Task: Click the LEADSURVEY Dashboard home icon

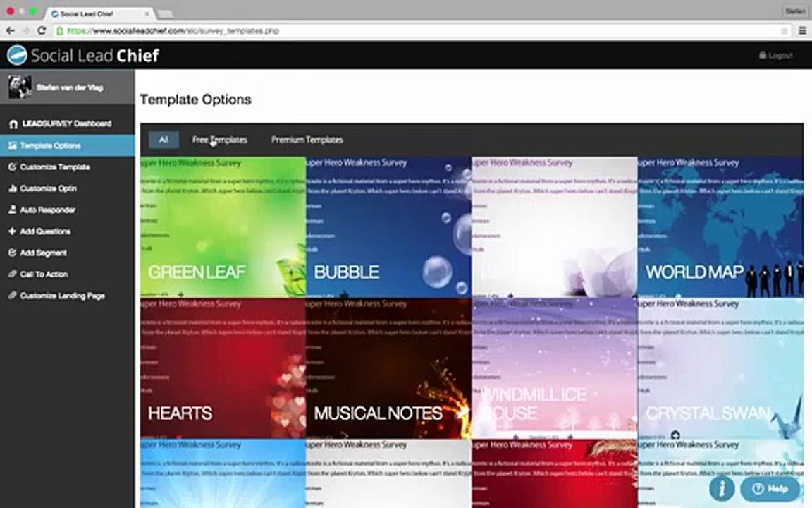Action: (x=13, y=124)
